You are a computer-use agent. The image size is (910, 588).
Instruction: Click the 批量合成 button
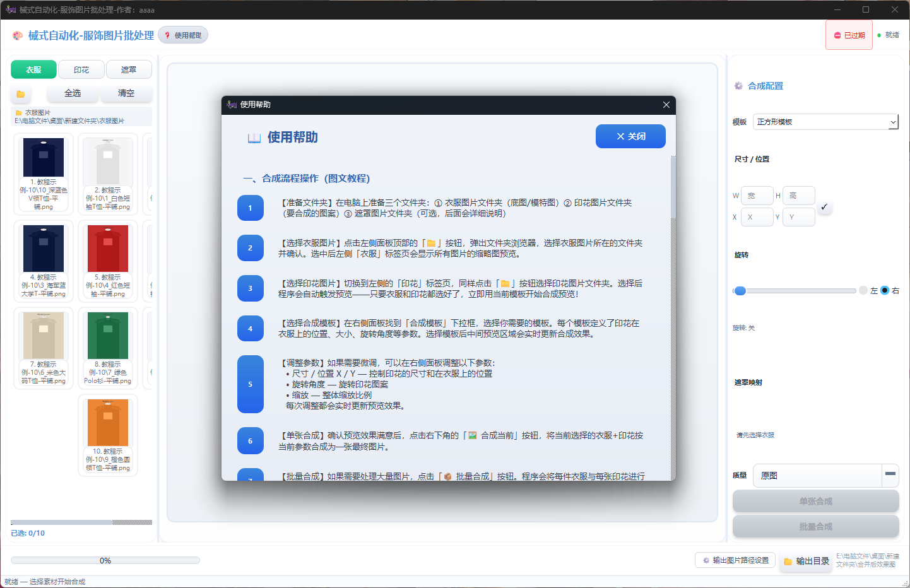816,527
